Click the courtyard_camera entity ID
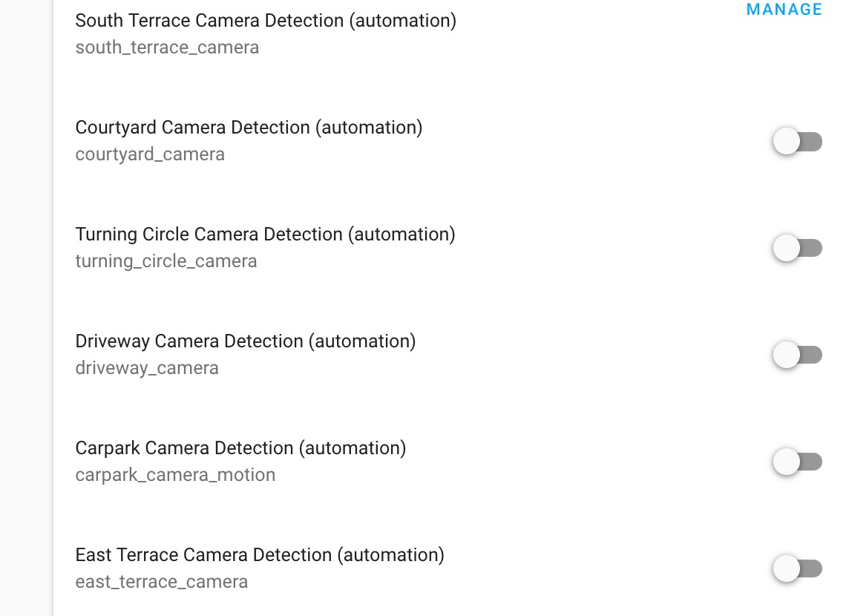Image resolution: width=849 pixels, height=616 pixels. coord(150,154)
